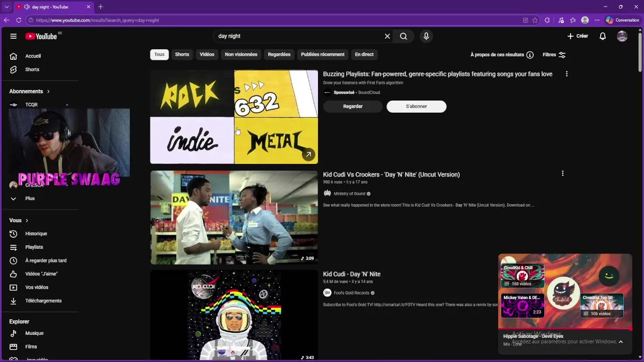The image size is (644, 362).
Task: Open YouTube notifications bell
Action: tap(603, 36)
